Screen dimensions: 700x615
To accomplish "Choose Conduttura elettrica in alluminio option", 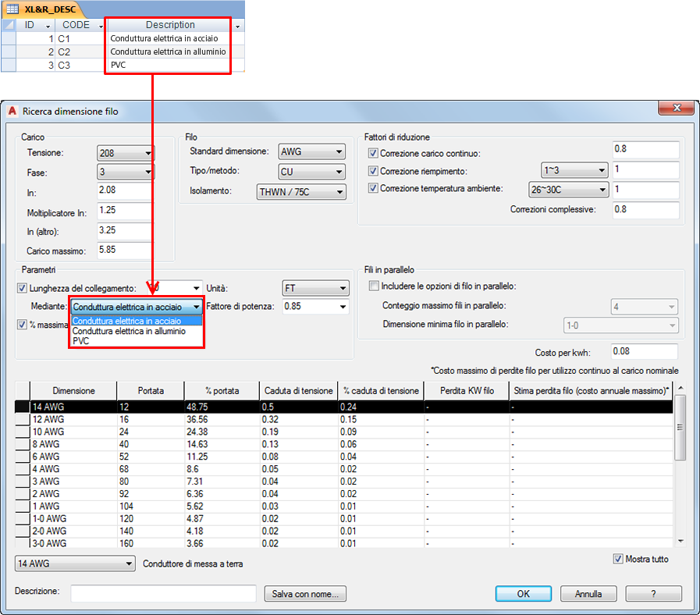I will (x=137, y=331).
